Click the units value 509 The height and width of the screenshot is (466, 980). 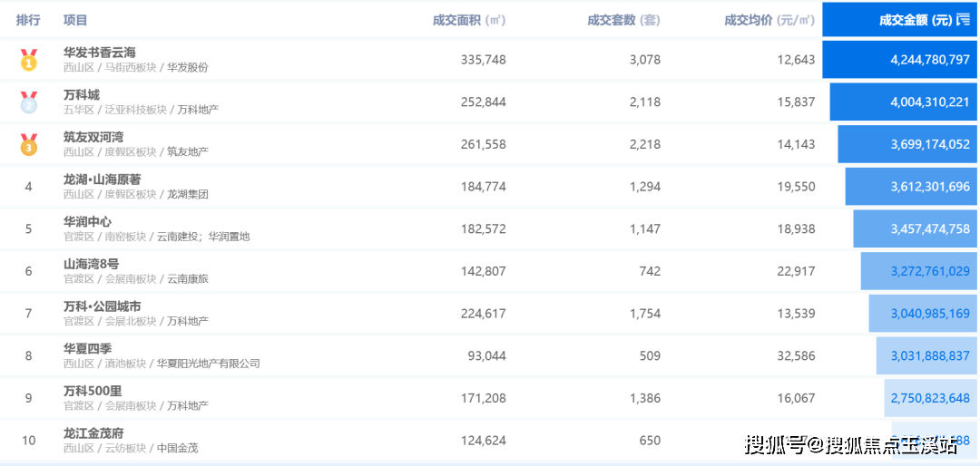pos(650,356)
